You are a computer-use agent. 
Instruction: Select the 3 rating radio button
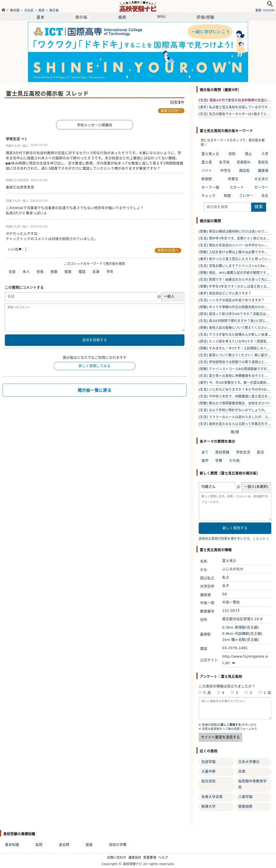click(233, 692)
